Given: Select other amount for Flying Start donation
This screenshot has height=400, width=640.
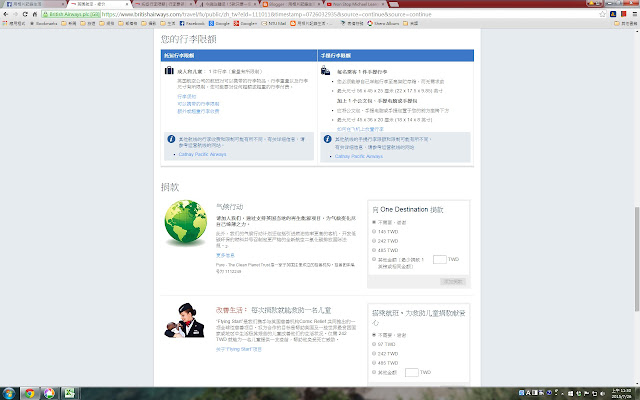Looking at the screenshot, I should tap(374, 372).
